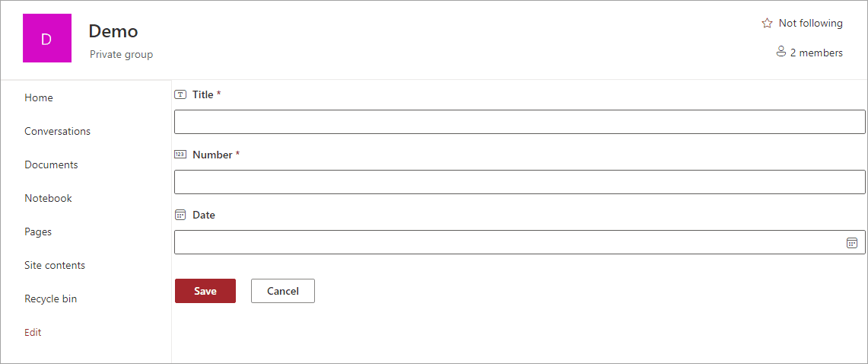Open Site contents from sidebar
The width and height of the screenshot is (868, 364).
[x=55, y=265]
